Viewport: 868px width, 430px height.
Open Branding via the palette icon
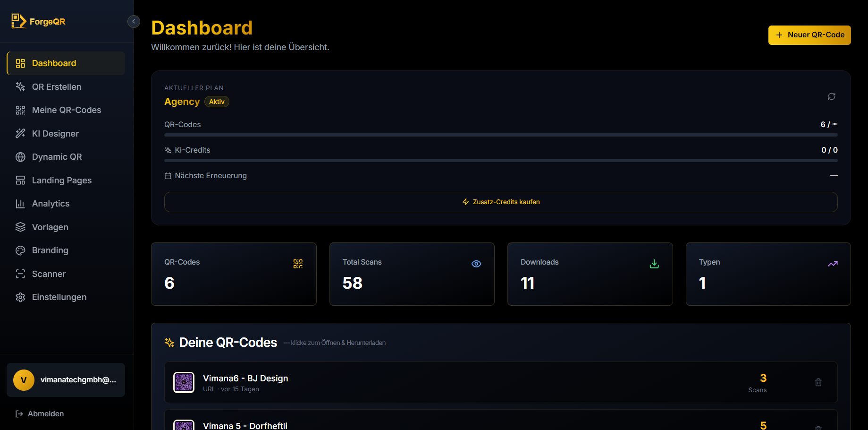coord(20,250)
